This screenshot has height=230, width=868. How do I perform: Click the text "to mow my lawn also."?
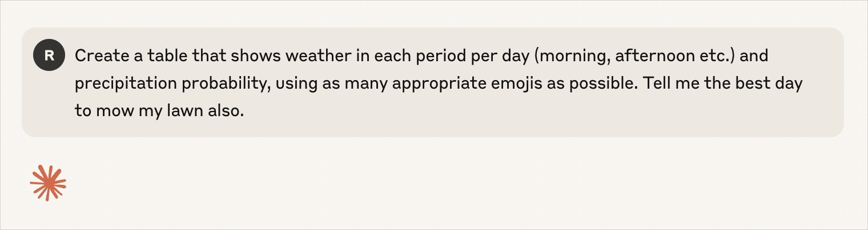pos(159,111)
